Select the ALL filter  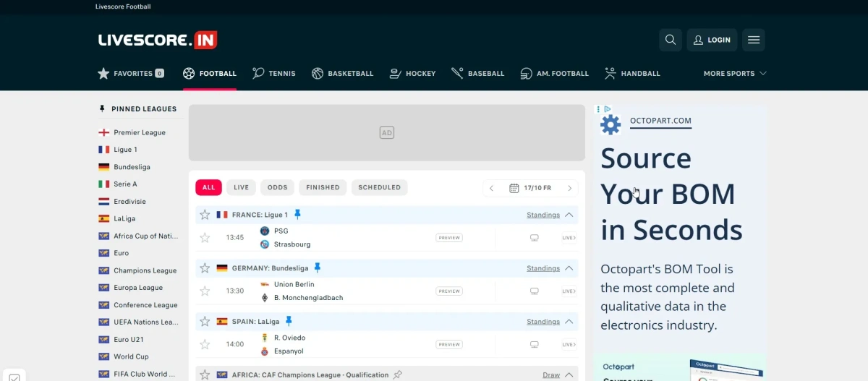click(x=208, y=187)
